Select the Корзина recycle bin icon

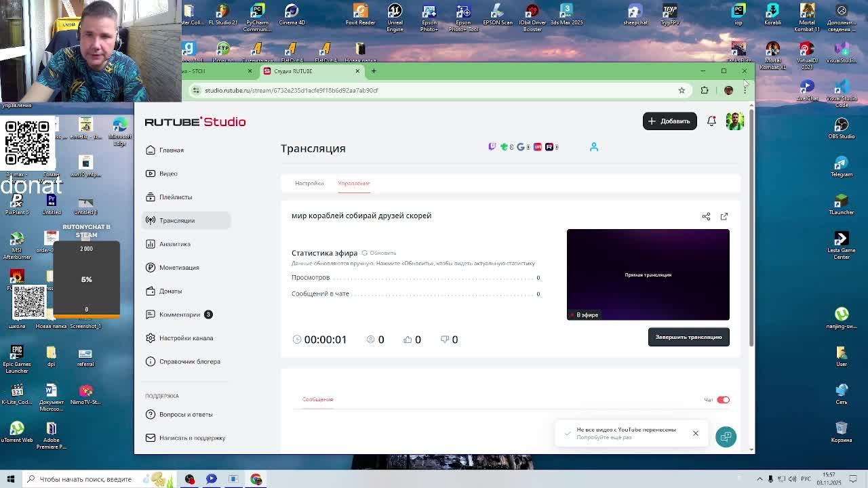pyautogui.click(x=842, y=432)
